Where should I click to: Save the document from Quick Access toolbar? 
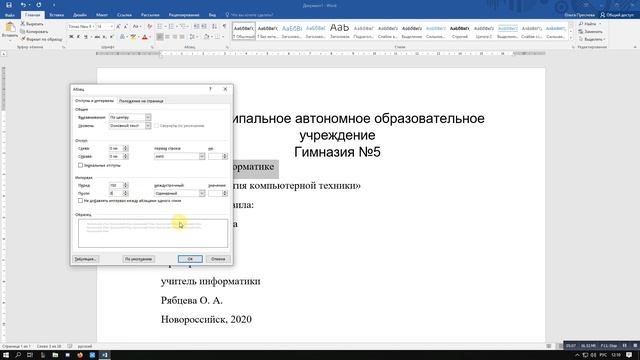[9, 5]
